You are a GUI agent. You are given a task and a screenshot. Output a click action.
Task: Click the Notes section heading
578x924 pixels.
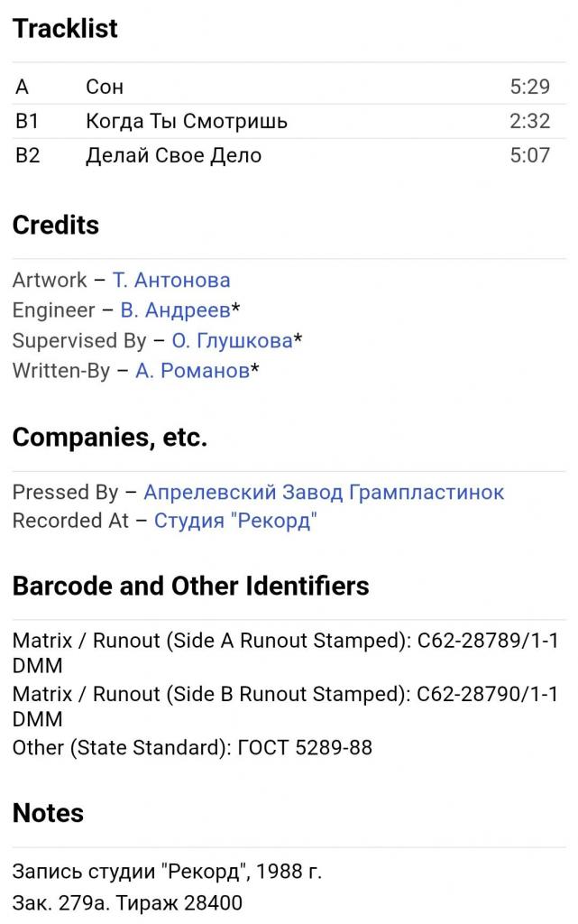(49, 813)
